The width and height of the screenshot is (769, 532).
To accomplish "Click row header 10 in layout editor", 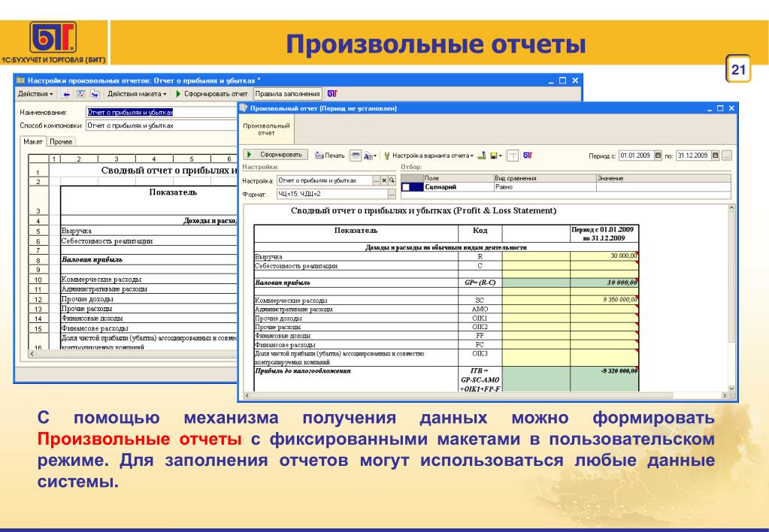I will [38, 280].
